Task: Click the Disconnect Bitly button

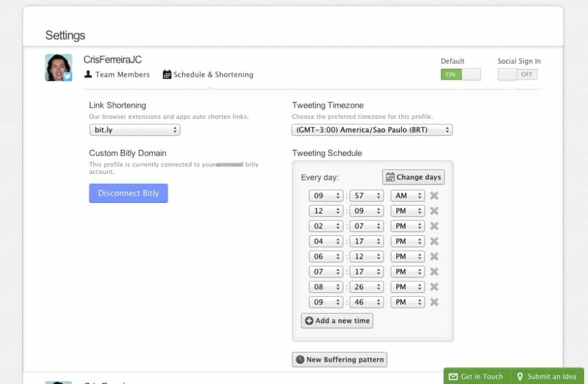Action: 128,193
